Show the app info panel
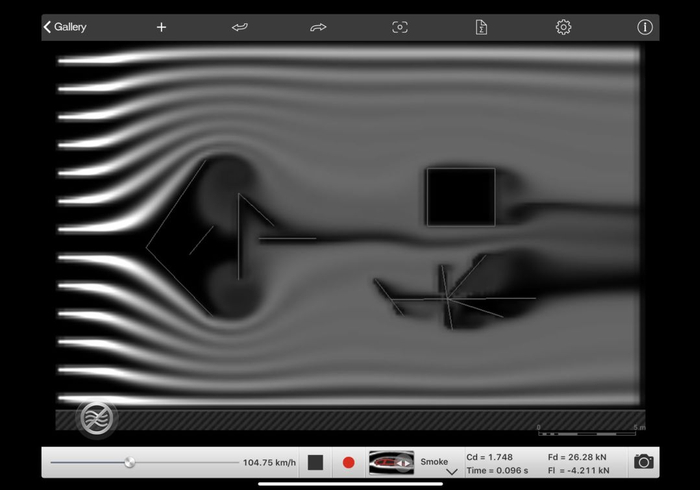Screen dimensions: 700x490 (x=645, y=27)
